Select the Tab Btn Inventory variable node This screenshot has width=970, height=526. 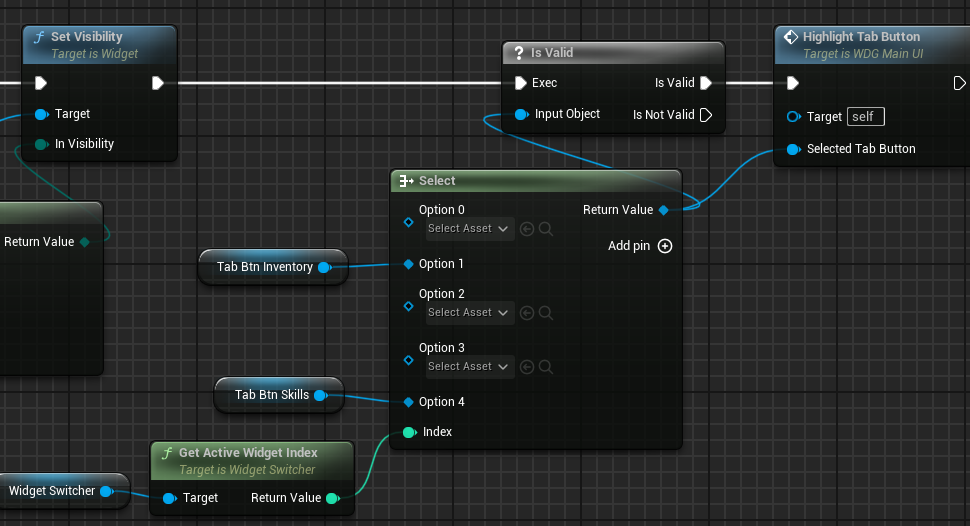click(x=273, y=267)
